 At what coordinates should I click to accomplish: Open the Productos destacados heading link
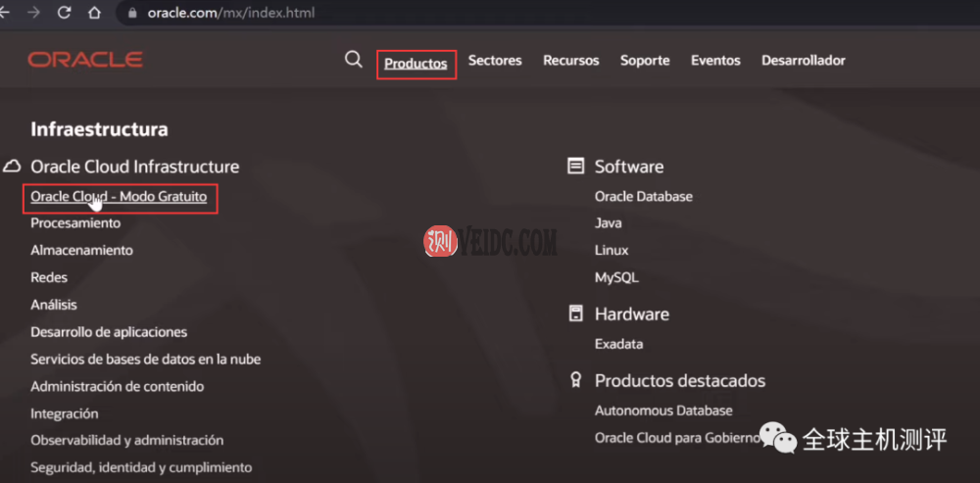680,380
